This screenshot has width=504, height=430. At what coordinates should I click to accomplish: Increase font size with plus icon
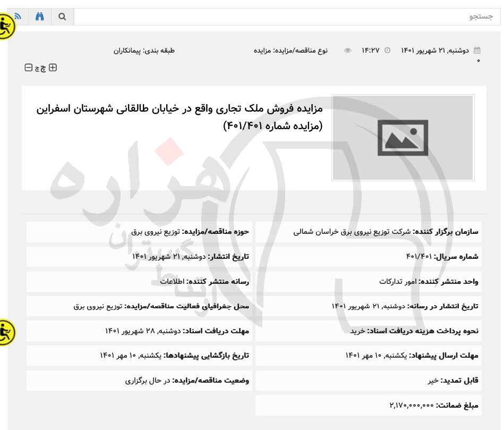coord(53,68)
